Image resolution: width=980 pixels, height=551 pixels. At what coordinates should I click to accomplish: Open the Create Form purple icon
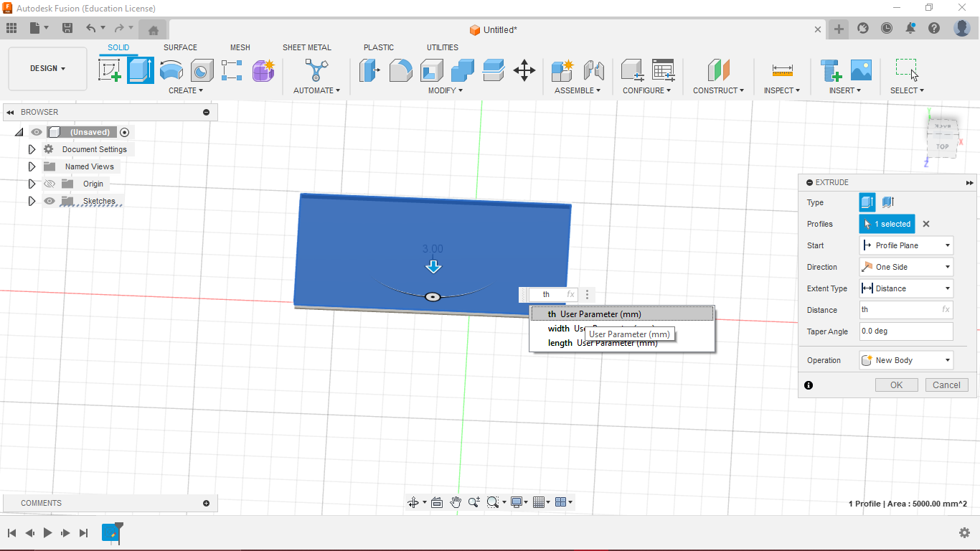(x=263, y=70)
